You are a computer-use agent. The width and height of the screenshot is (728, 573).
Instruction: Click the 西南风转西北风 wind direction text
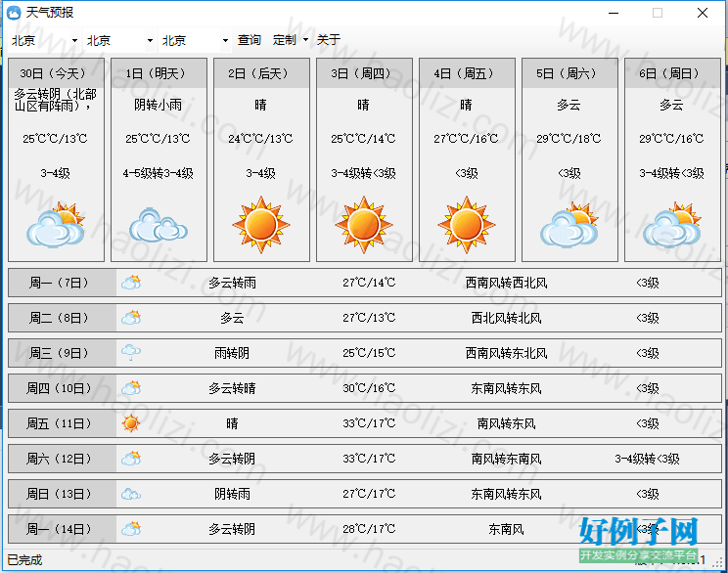(506, 283)
